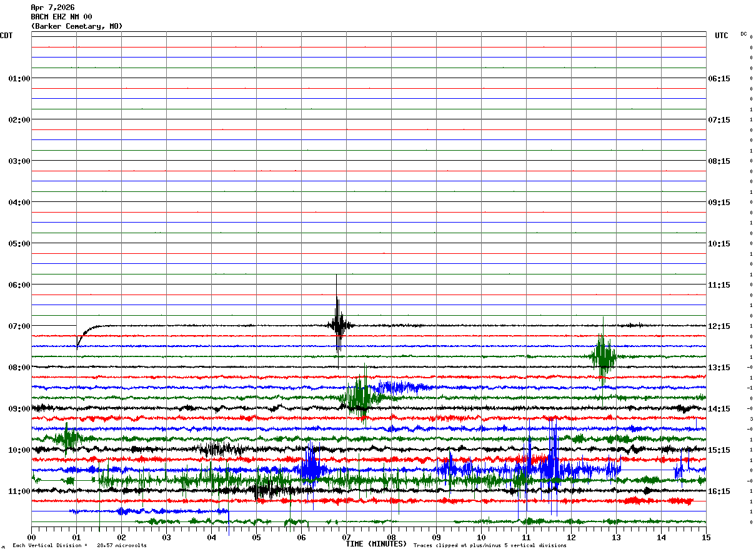Select the 00 minute tick on the time axis
This screenshot has width=756, height=554.
coord(31,537)
